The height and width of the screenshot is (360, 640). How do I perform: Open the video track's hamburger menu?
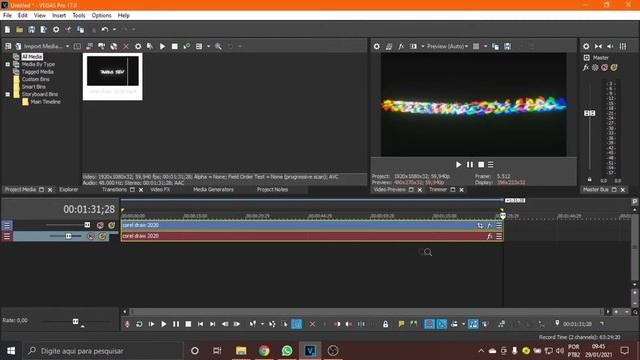tap(7, 225)
